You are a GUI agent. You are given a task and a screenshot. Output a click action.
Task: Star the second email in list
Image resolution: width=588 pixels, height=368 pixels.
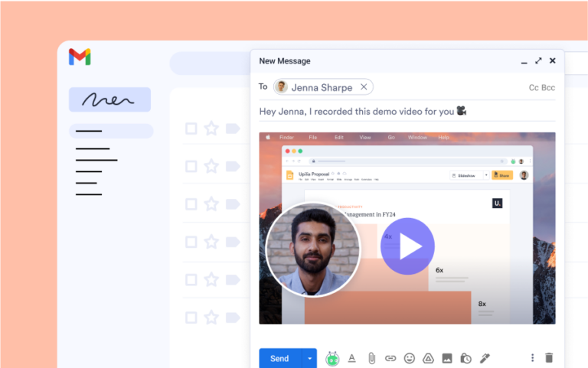pos(211,166)
